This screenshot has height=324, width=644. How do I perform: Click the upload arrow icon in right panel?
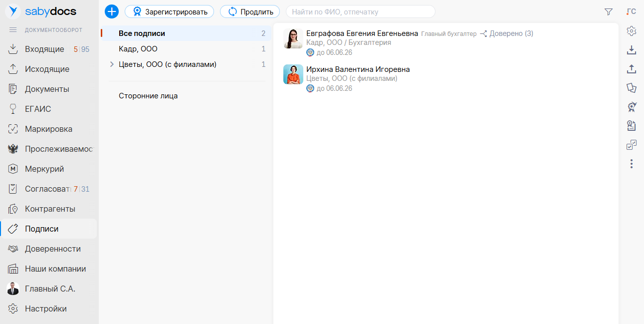pos(631,69)
